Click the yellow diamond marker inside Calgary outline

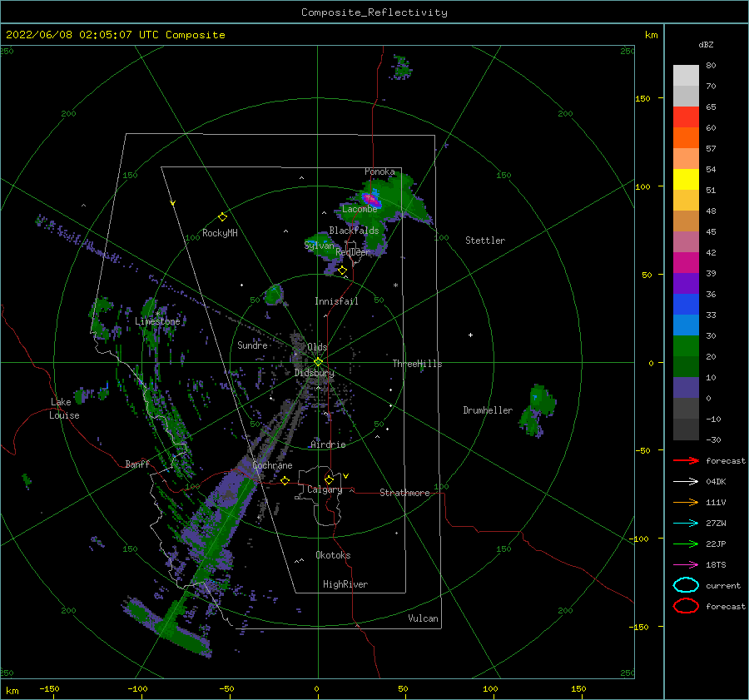[329, 479]
